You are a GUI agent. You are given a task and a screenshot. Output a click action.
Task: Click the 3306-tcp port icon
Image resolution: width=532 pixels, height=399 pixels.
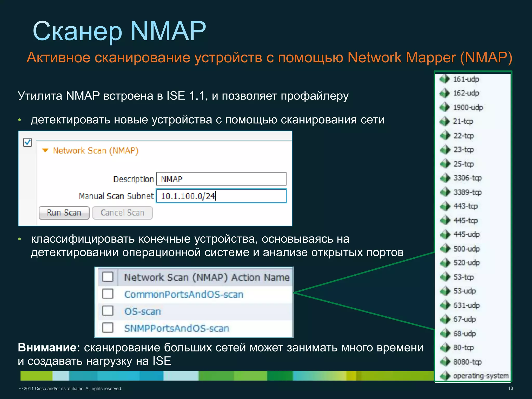(445, 178)
